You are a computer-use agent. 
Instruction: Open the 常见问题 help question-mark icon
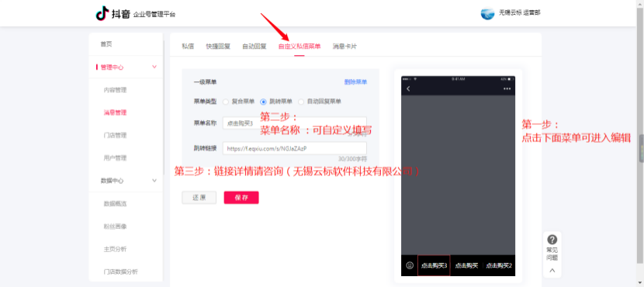552,240
